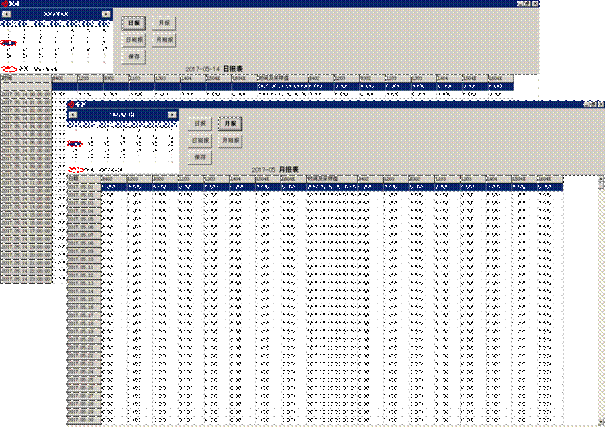Select first 2017.05.14 00:00:00 row in daily table

[x=25, y=88]
